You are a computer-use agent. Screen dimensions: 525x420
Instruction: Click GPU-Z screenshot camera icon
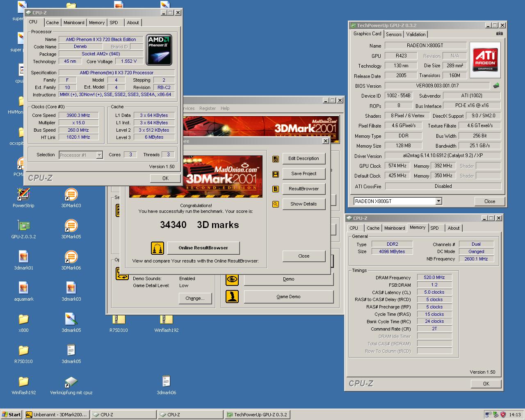point(499,34)
